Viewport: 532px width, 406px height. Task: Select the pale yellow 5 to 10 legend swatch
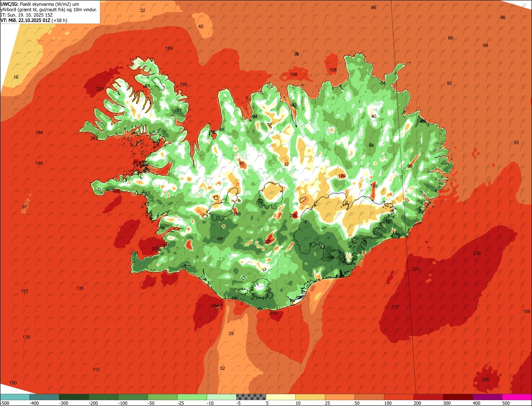tap(281, 397)
